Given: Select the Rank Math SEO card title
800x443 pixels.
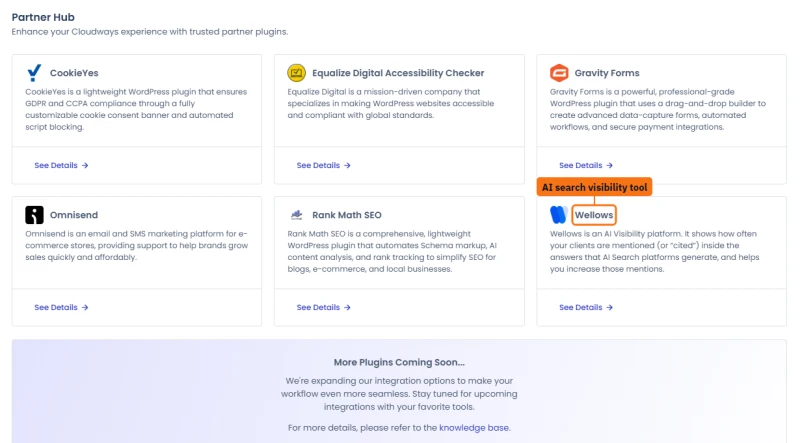Looking at the screenshot, I should pyautogui.click(x=347, y=215).
